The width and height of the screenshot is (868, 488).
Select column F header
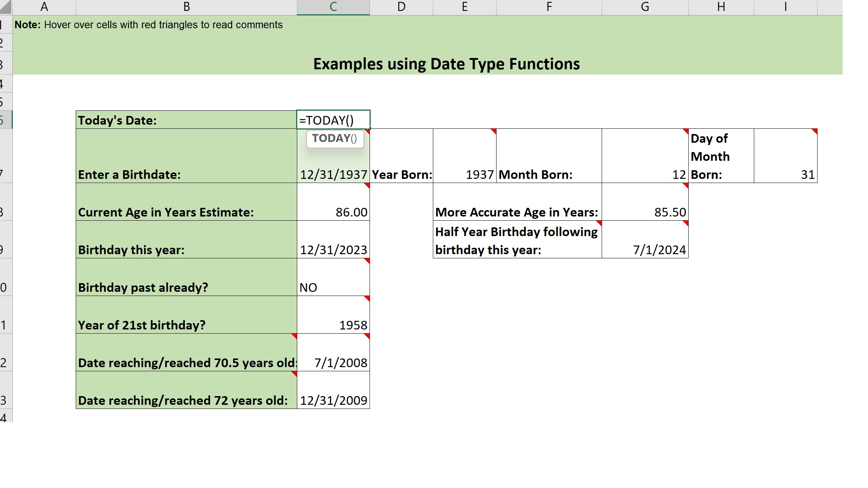pos(549,7)
